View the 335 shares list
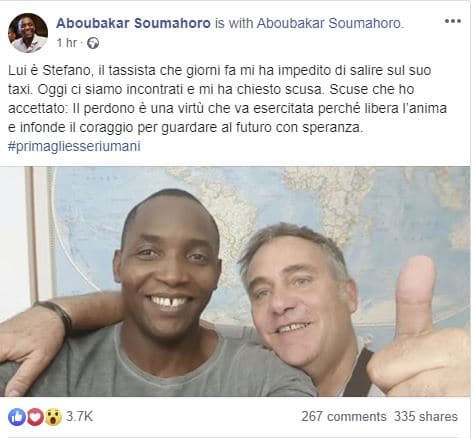 [426, 417]
